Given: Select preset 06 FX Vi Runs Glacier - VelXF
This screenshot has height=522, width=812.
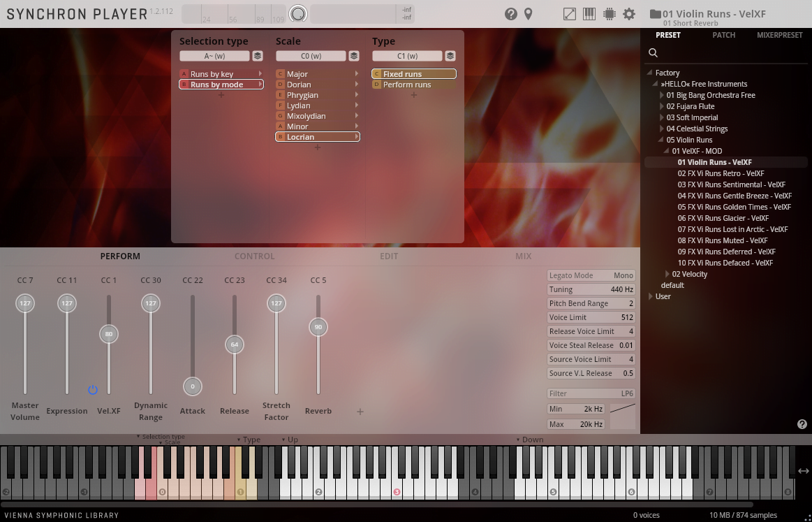Looking at the screenshot, I should (x=723, y=218).
